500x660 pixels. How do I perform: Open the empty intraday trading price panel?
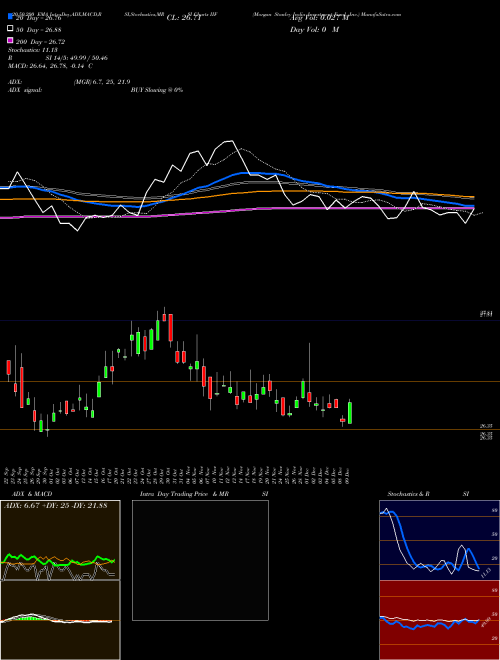[200, 560]
